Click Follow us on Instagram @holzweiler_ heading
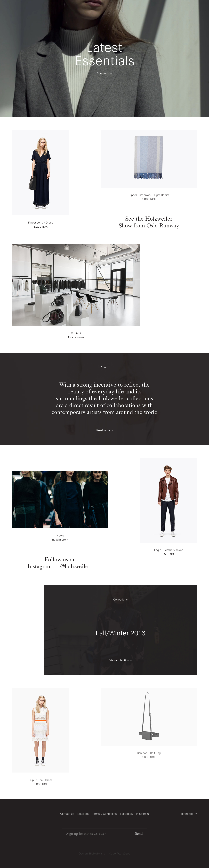Screen dimensions: 209x868 pyautogui.click(x=60, y=563)
